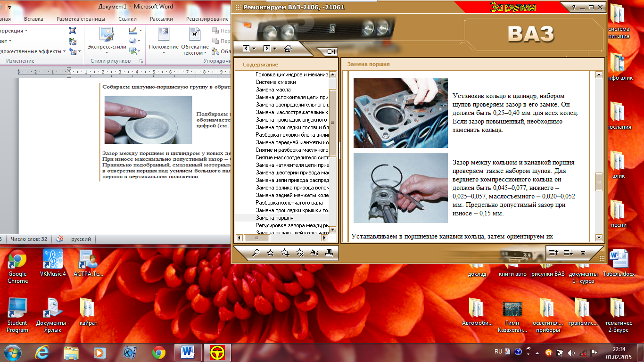Click the Обтекание текстом wrap text button
The height and width of the screenshot is (362, 644).
click(195, 41)
